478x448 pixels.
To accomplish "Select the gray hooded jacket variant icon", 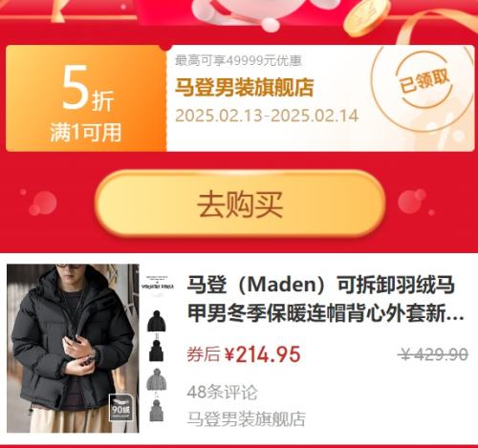I will coord(157,379).
